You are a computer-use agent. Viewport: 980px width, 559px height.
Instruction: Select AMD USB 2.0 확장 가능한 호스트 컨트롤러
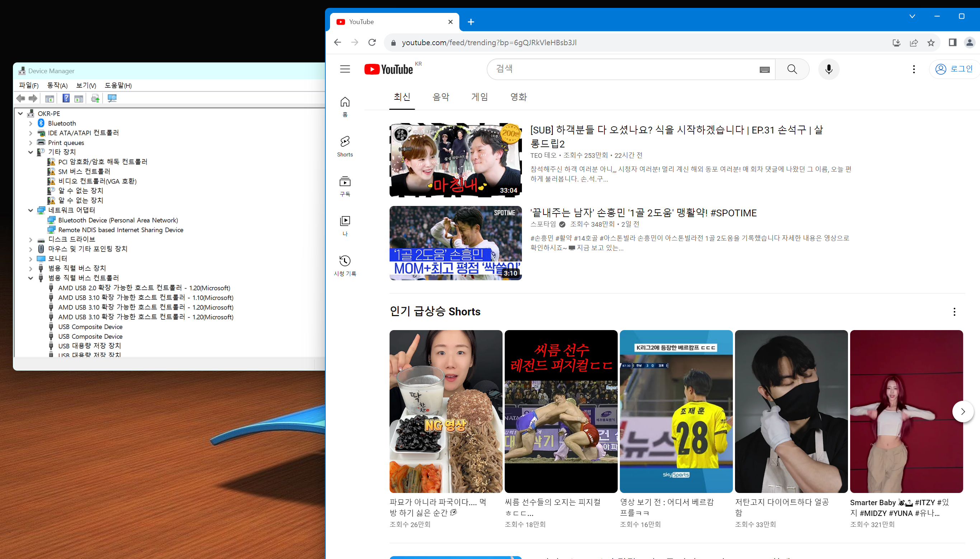point(144,288)
